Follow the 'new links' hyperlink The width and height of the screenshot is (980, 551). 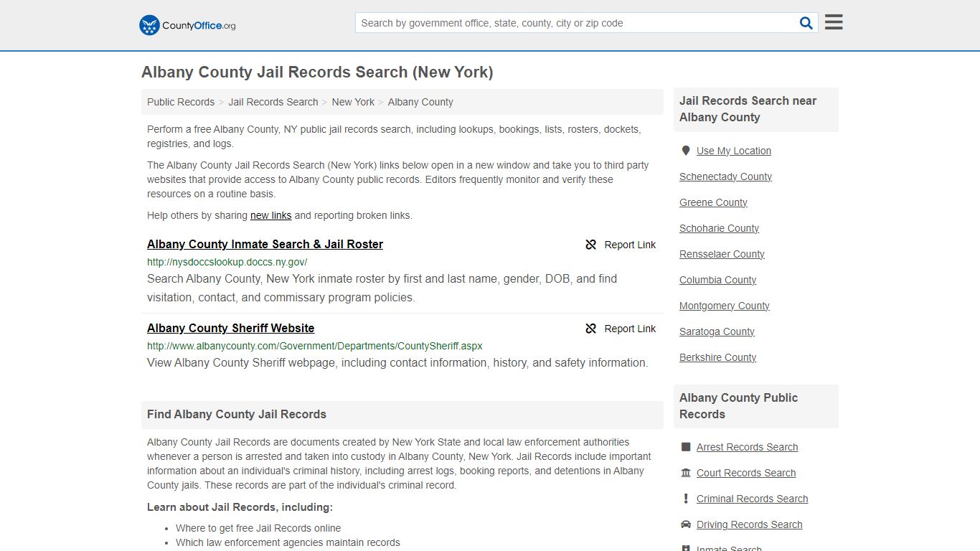(x=270, y=215)
